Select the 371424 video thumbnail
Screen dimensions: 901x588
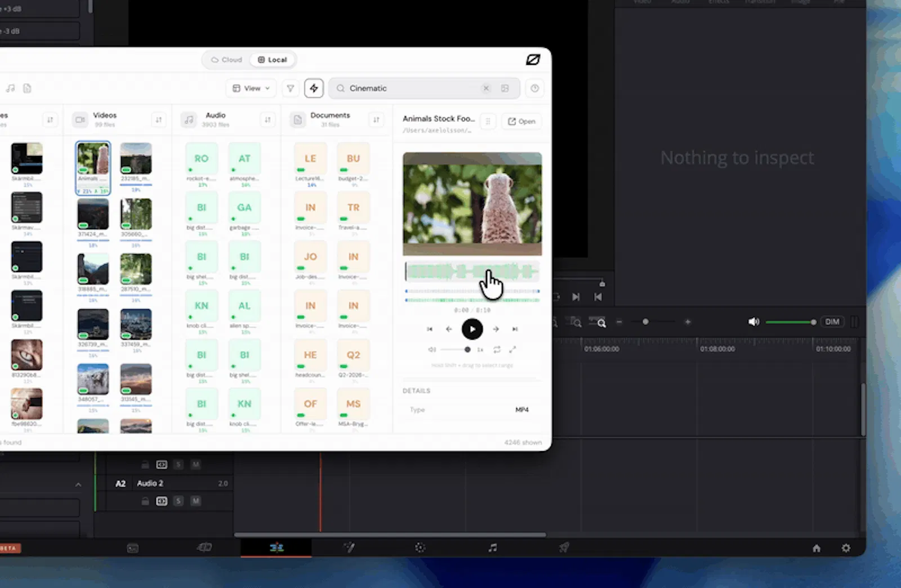(x=93, y=214)
